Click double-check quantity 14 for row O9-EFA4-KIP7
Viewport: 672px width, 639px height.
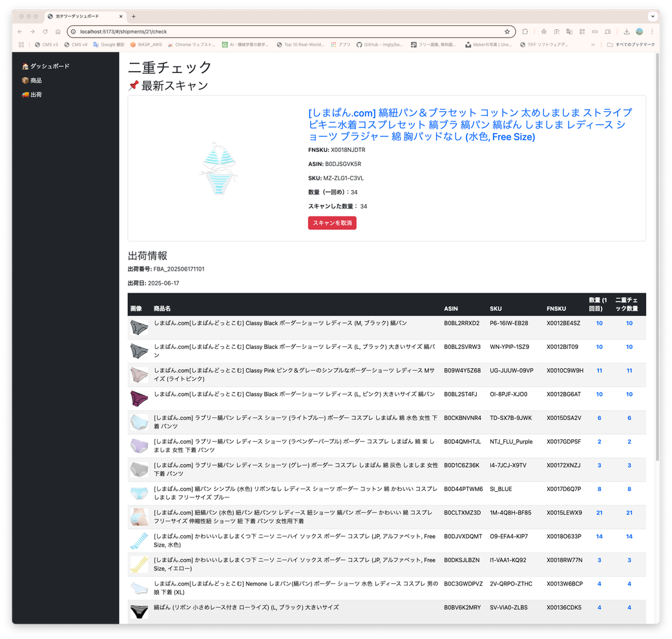(x=629, y=536)
